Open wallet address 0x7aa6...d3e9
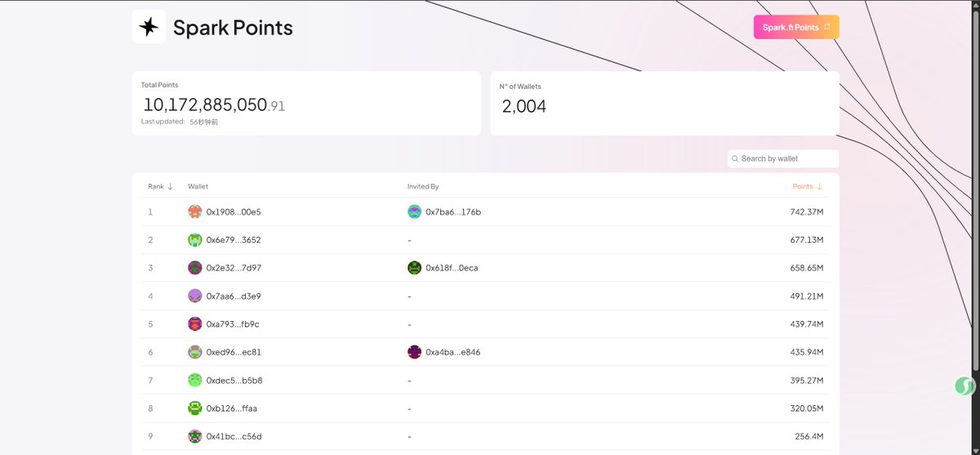 pyautogui.click(x=234, y=296)
